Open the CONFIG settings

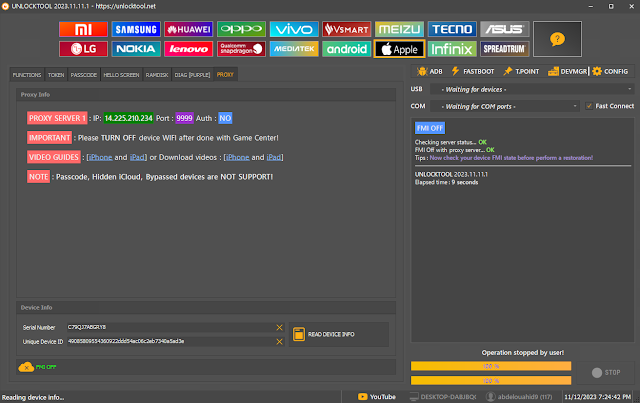tap(610, 71)
